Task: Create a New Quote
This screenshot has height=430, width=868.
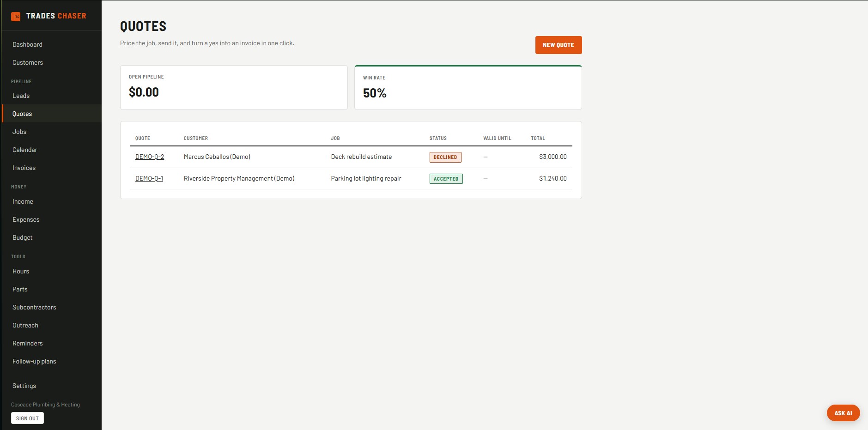Action: coord(558,45)
